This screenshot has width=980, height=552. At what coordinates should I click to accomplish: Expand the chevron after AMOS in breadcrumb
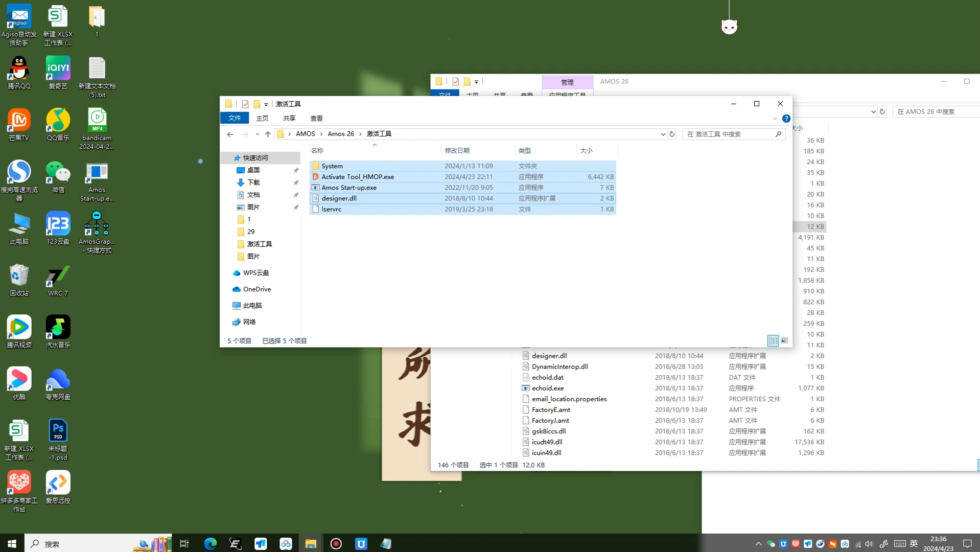tap(321, 134)
